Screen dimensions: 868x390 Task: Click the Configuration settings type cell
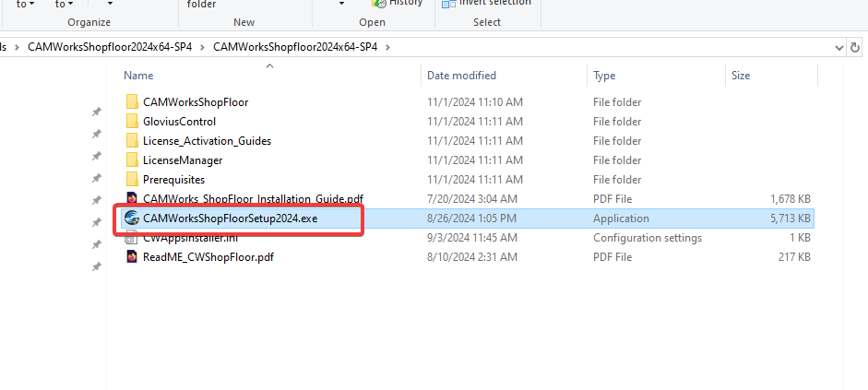(648, 237)
